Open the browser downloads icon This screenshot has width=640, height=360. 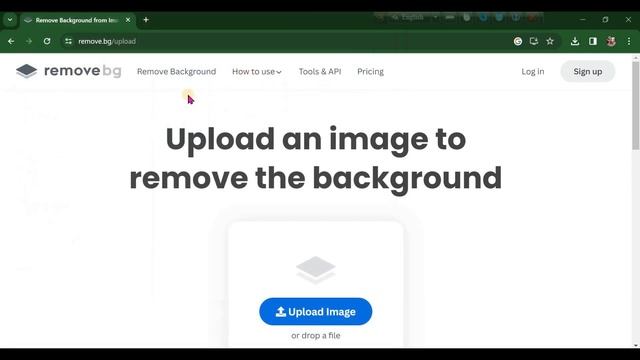coord(575,41)
